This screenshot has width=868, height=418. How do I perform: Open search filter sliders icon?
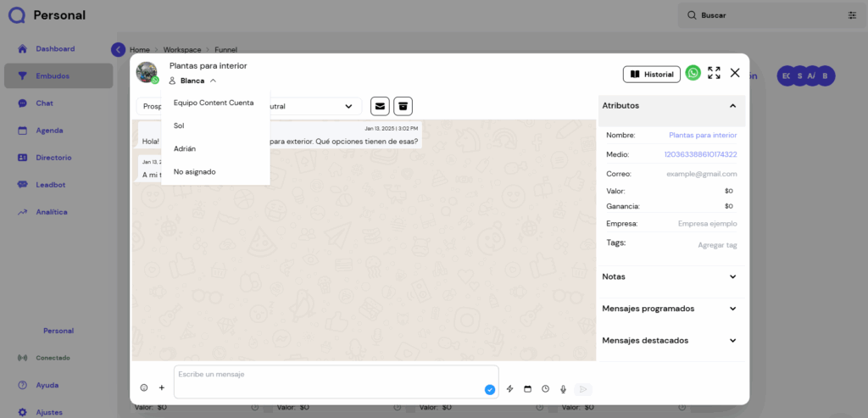point(852,15)
